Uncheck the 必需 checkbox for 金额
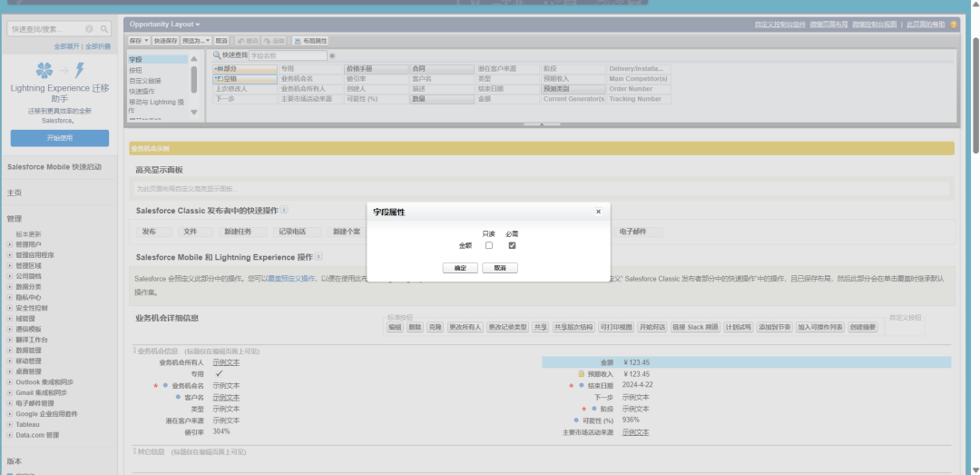Viewport: 980px width, 475px height. tap(512, 245)
